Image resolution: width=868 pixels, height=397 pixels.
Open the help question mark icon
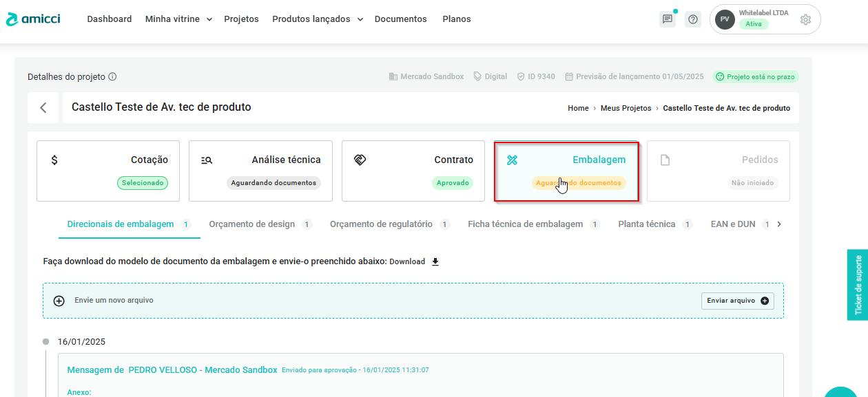pyautogui.click(x=693, y=19)
